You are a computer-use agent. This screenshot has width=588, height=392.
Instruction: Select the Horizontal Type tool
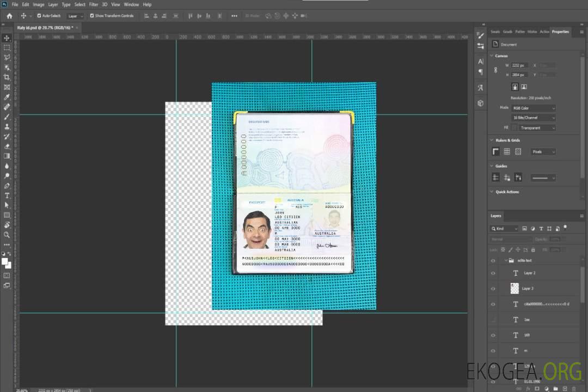(x=7, y=195)
